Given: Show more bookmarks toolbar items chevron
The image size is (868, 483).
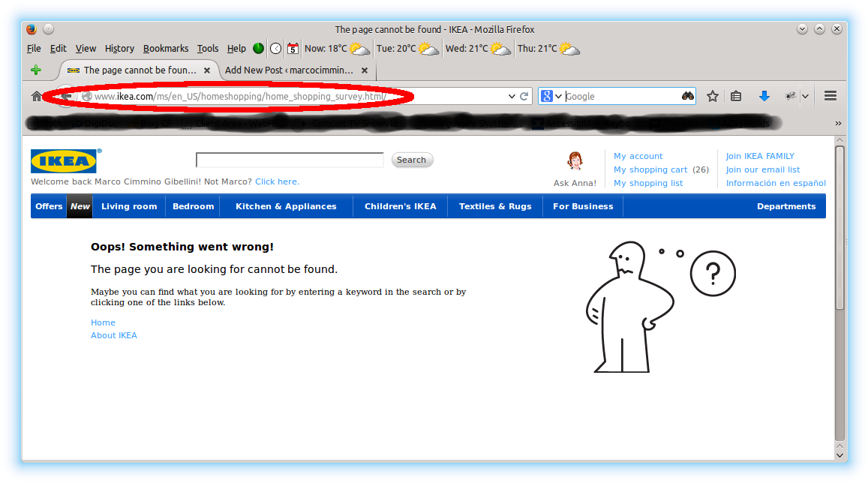Looking at the screenshot, I should coord(838,123).
